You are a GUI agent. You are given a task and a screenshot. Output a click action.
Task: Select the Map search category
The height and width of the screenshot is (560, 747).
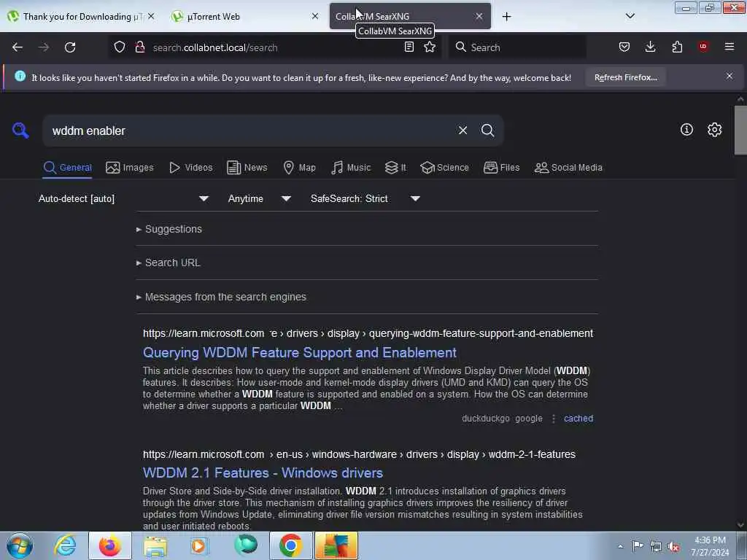(300, 168)
